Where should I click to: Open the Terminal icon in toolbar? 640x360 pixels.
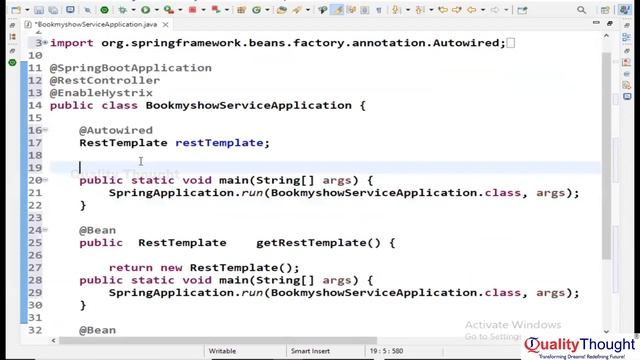click(x=70, y=9)
